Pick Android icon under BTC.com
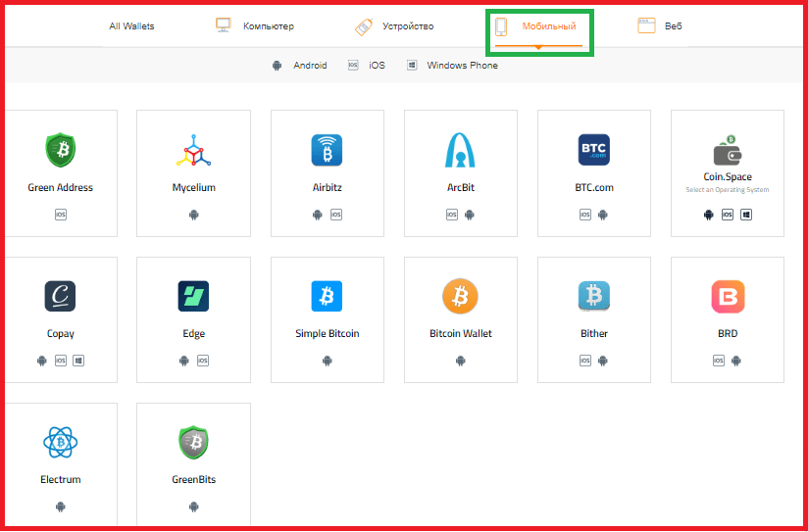Viewport: 808px width, 532px height. click(603, 215)
